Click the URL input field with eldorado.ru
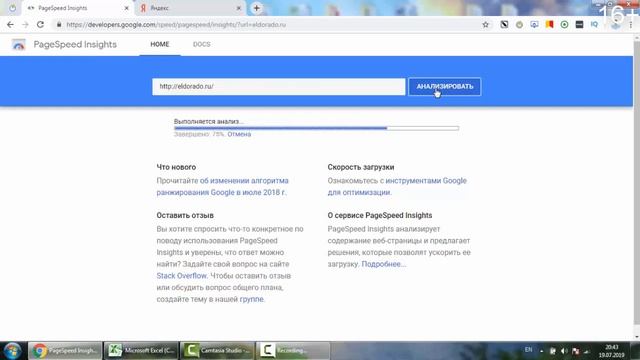The height and width of the screenshot is (360, 640). pyautogui.click(x=279, y=87)
